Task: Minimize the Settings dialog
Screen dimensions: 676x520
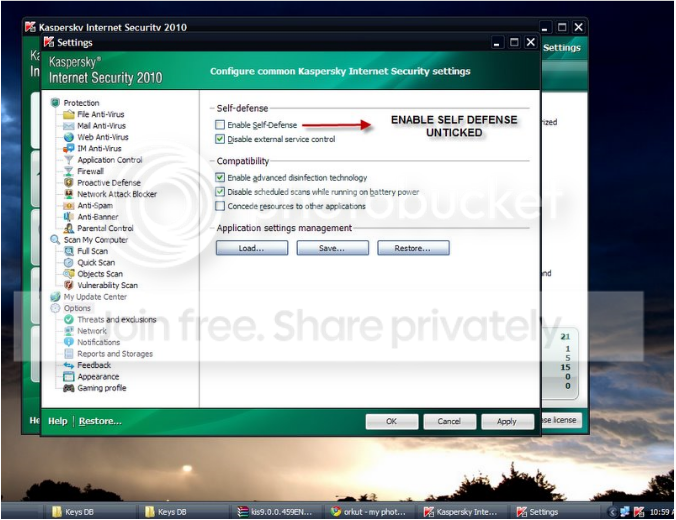Action: coord(497,42)
